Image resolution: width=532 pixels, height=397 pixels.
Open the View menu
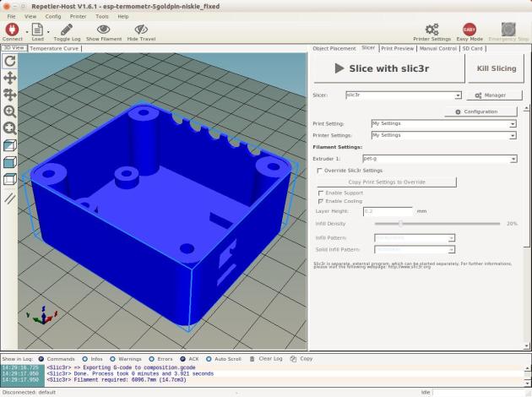pyautogui.click(x=30, y=16)
